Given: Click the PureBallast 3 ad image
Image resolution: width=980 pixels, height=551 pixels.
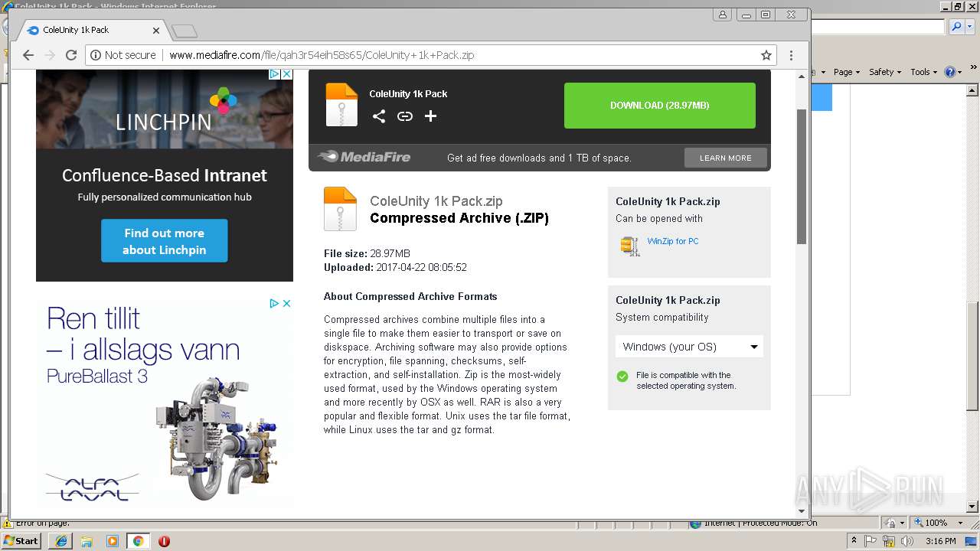Looking at the screenshot, I should (x=165, y=402).
